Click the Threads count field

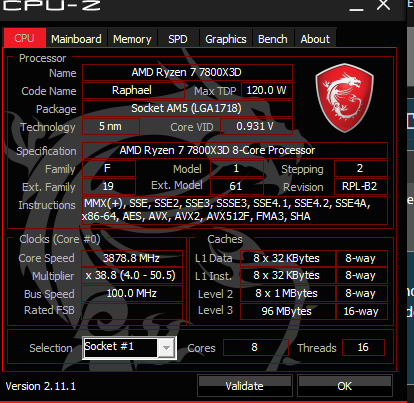pos(363,347)
